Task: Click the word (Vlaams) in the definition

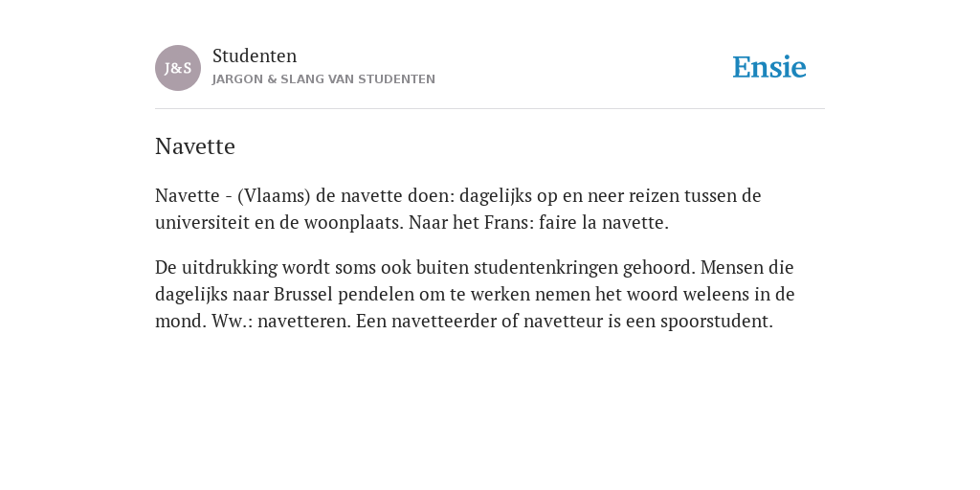Action: 274,195
